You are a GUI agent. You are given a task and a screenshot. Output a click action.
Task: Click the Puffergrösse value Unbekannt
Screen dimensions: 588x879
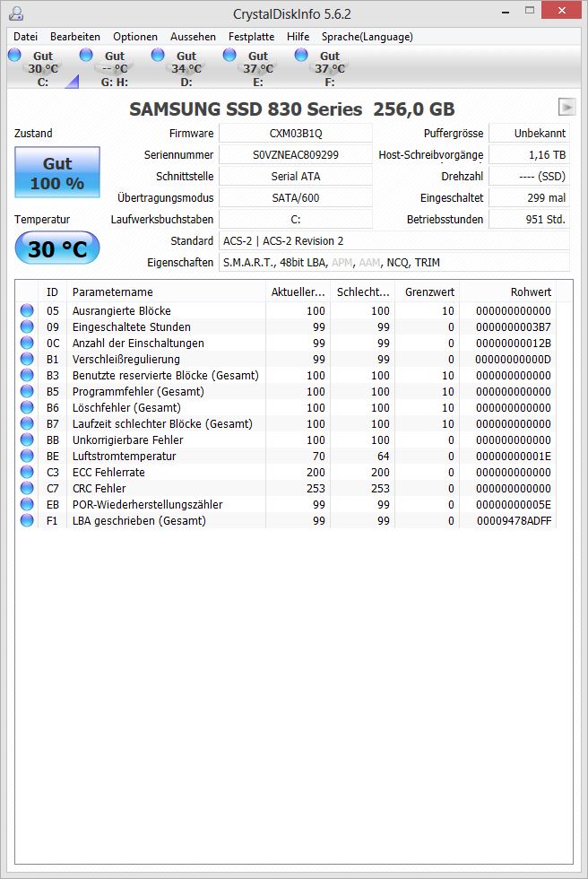click(x=529, y=134)
